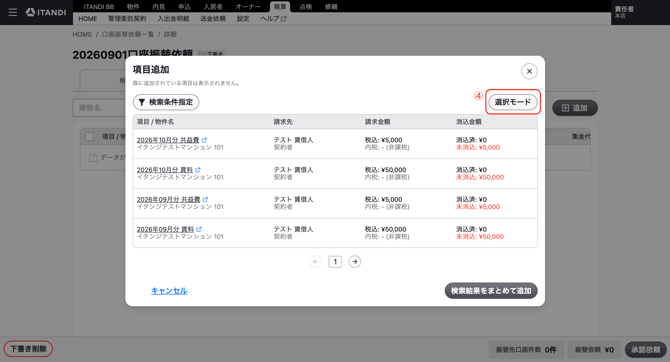Image resolution: width=670 pixels, height=362 pixels.
Task: Click the 検索条件指定 filter button
Action: tap(166, 102)
